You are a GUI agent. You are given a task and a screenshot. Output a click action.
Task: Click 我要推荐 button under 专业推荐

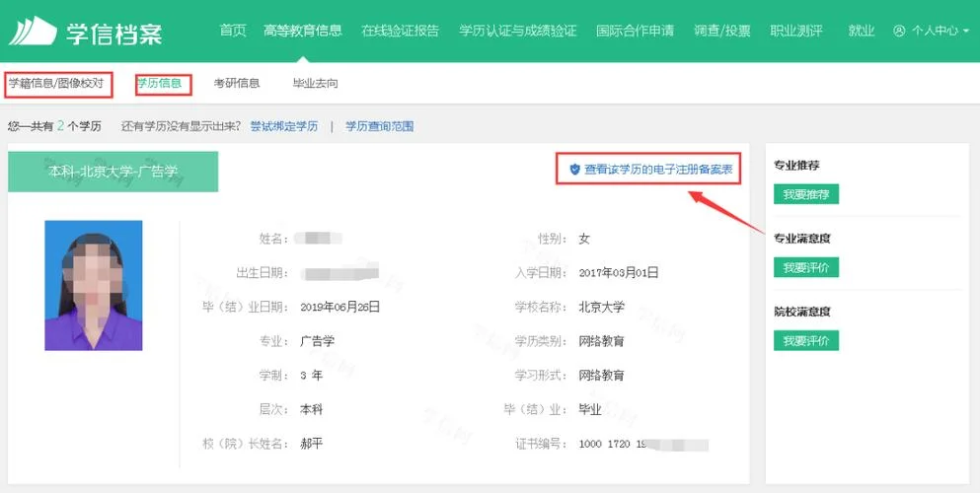tap(806, 194)
